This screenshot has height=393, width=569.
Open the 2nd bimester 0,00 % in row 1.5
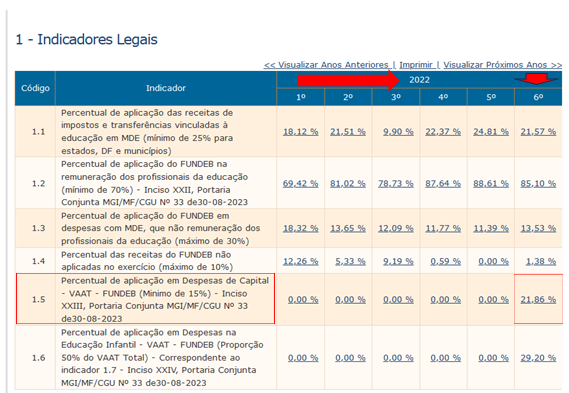tap(350, 300)
